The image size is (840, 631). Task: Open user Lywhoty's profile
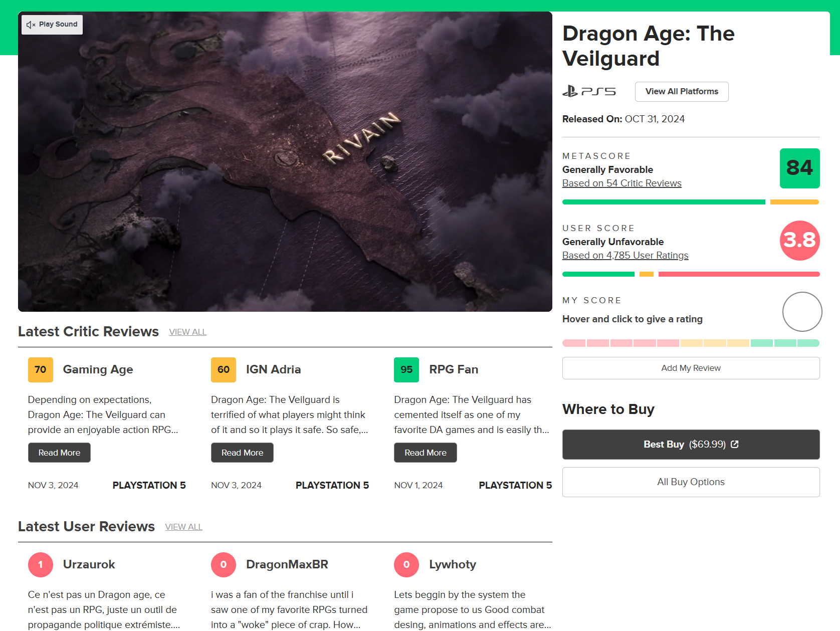(453, 564)
